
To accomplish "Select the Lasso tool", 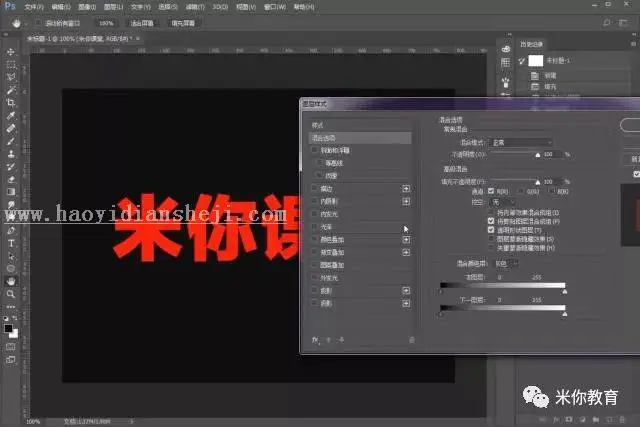I will [x=11, y=77].
